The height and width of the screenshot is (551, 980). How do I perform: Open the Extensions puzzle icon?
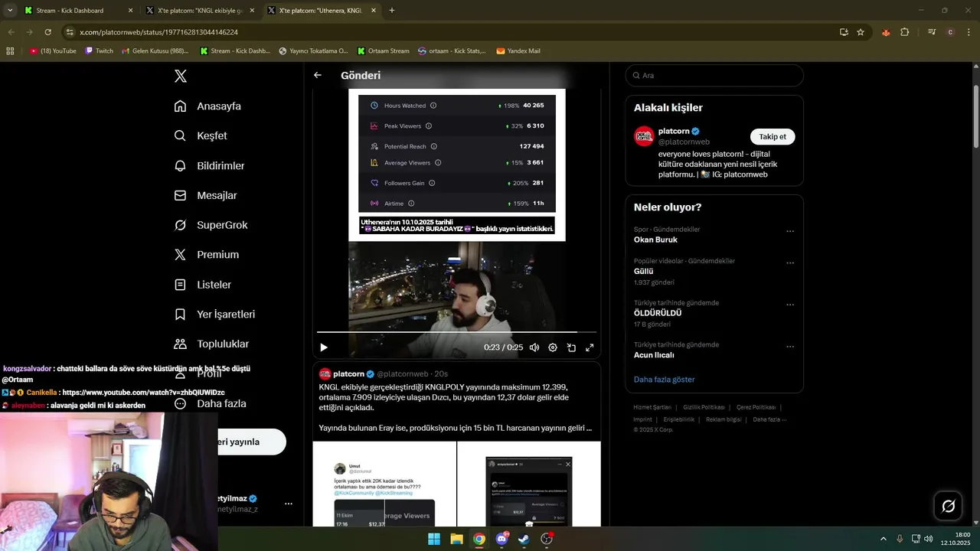click(905, 32)
